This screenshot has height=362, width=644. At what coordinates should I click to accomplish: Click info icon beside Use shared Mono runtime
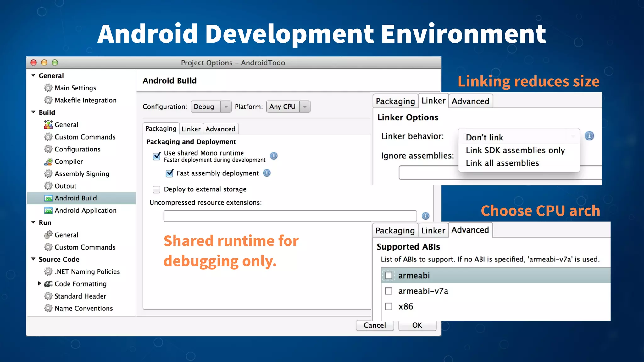coord(274,156)
